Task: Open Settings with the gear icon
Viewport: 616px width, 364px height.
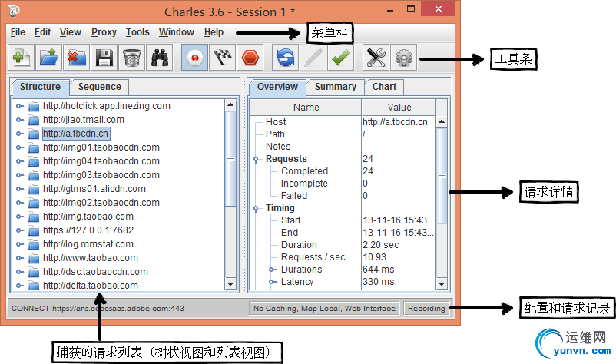Action: (403, 58)
